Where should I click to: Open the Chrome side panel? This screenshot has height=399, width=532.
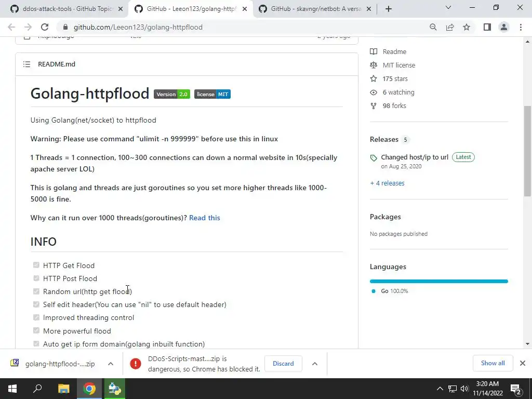click(487, 27)
